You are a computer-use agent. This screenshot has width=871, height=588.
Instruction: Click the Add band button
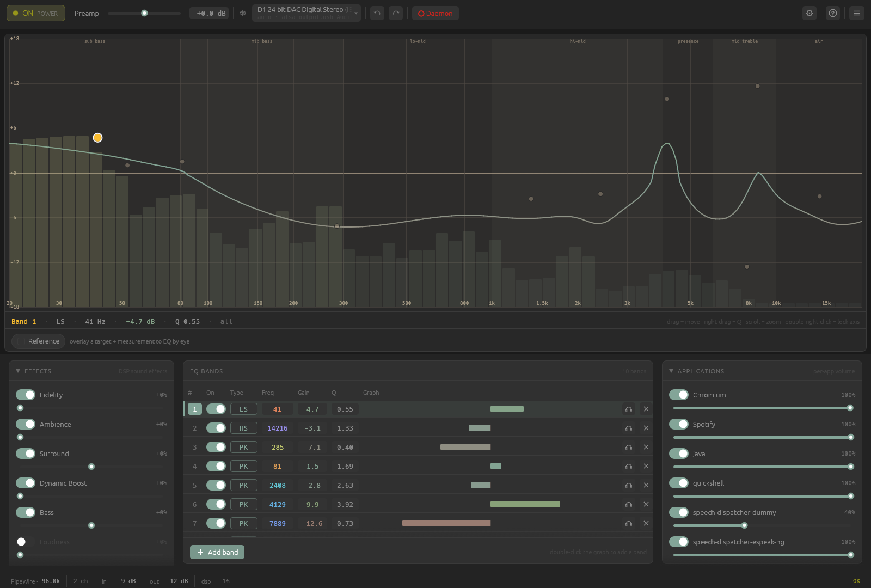click(217, 552)
